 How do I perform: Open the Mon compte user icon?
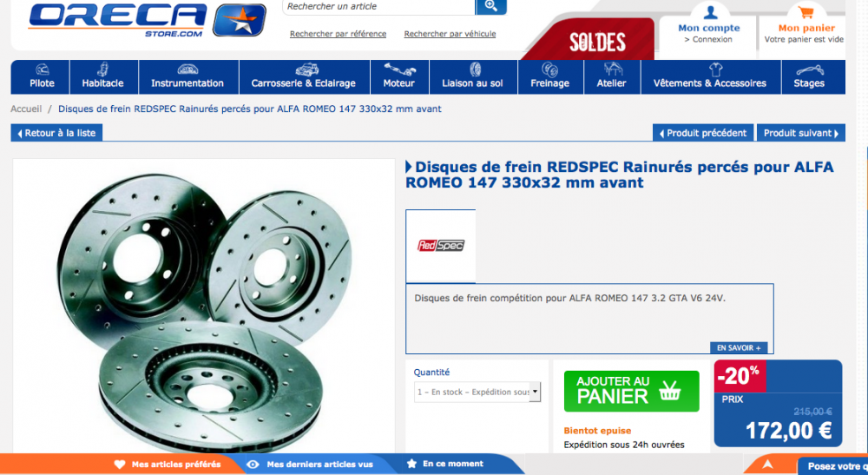click(710, 11)
